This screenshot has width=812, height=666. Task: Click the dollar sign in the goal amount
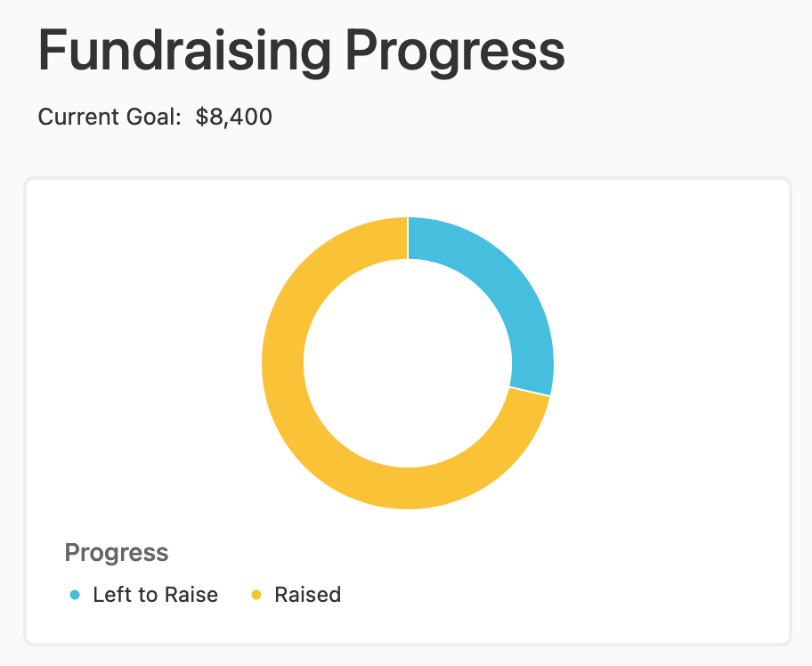click(x=201, y=117)
